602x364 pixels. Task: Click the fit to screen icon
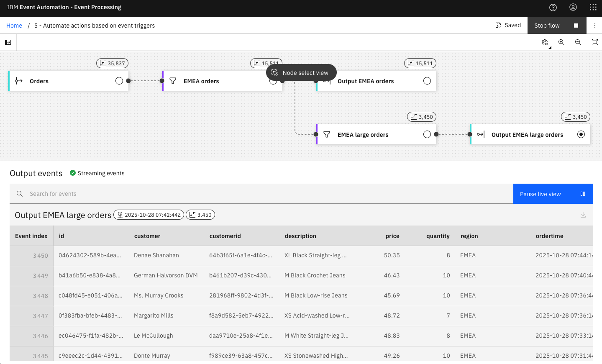(594, 42)
